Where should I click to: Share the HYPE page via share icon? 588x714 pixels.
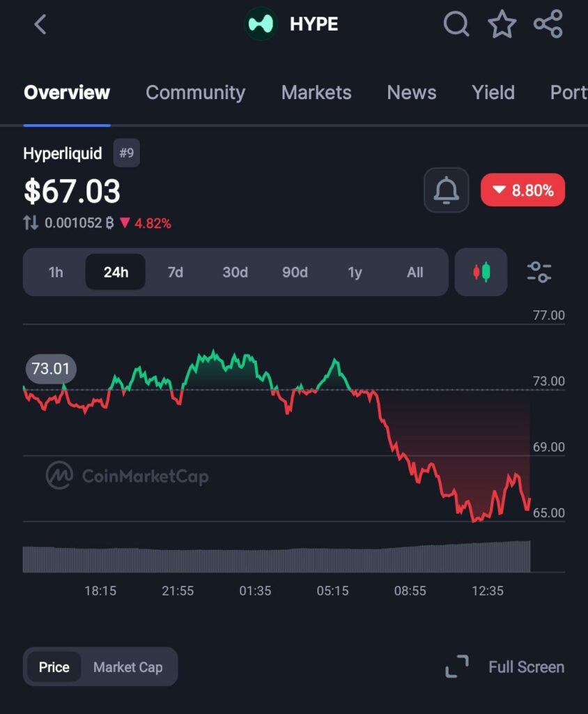548,24
